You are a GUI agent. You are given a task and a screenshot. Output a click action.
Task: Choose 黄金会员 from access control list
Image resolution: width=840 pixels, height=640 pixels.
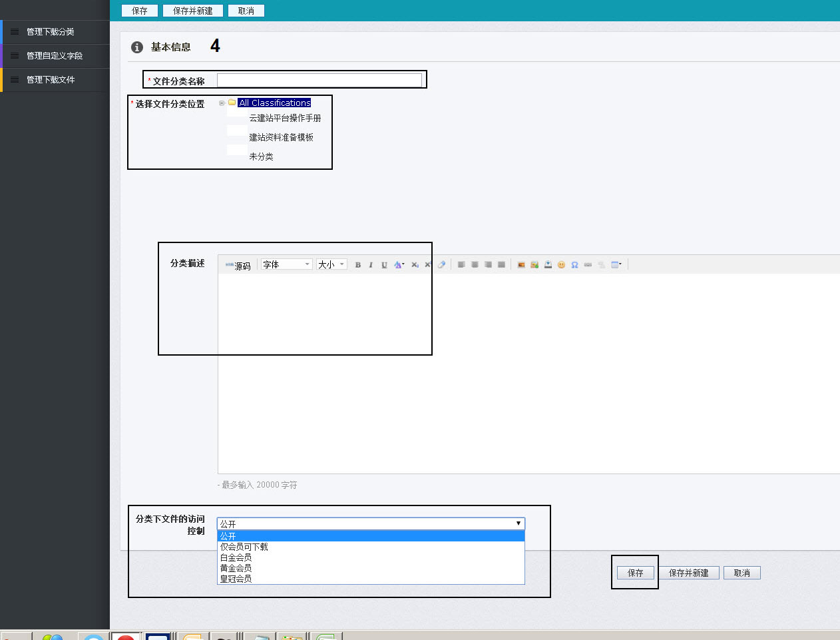click(x=236, y=568)
